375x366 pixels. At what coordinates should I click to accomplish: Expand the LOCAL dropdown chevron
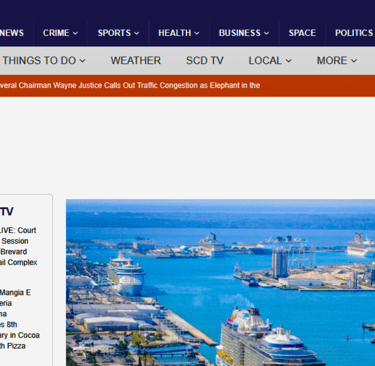pos(289,61)
